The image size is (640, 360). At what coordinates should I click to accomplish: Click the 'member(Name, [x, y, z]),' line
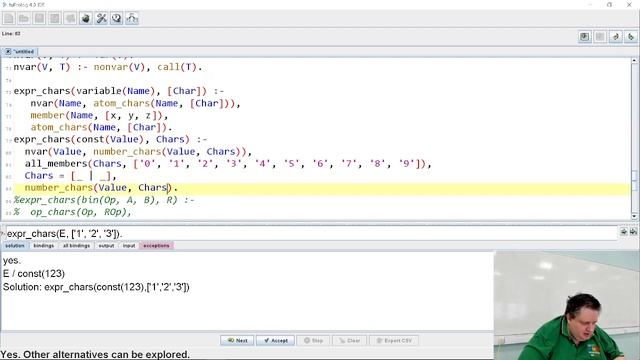pyautogui.click(x=99, y=116)
